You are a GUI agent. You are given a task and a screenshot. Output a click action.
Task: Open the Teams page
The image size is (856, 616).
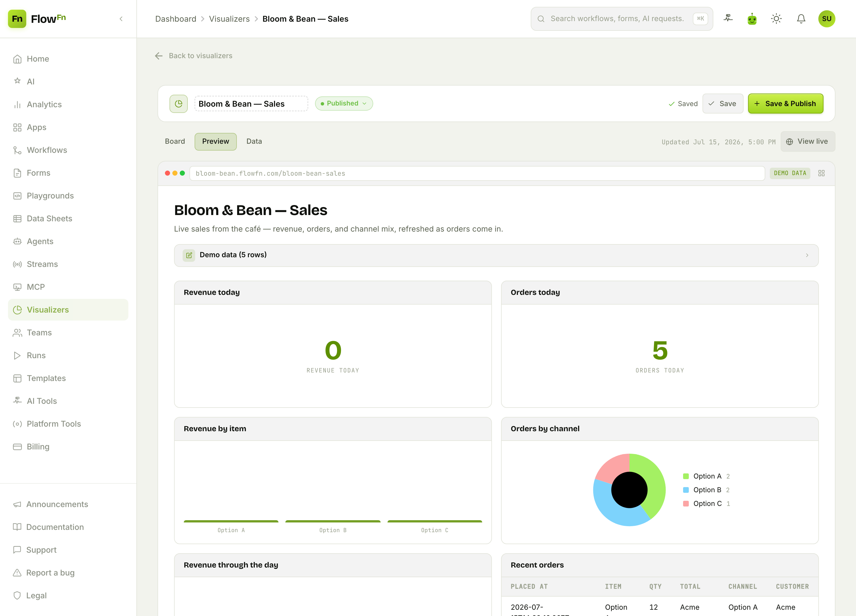(x=68, y=333)
